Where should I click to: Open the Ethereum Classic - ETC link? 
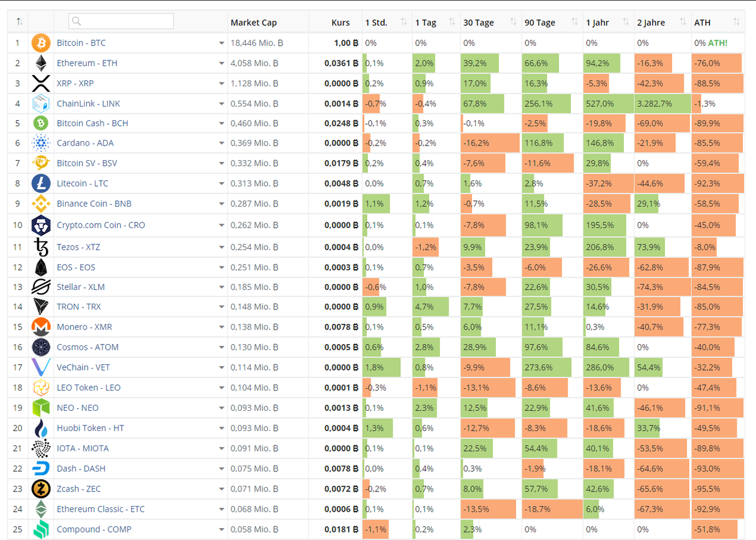[x=101, y=509]
